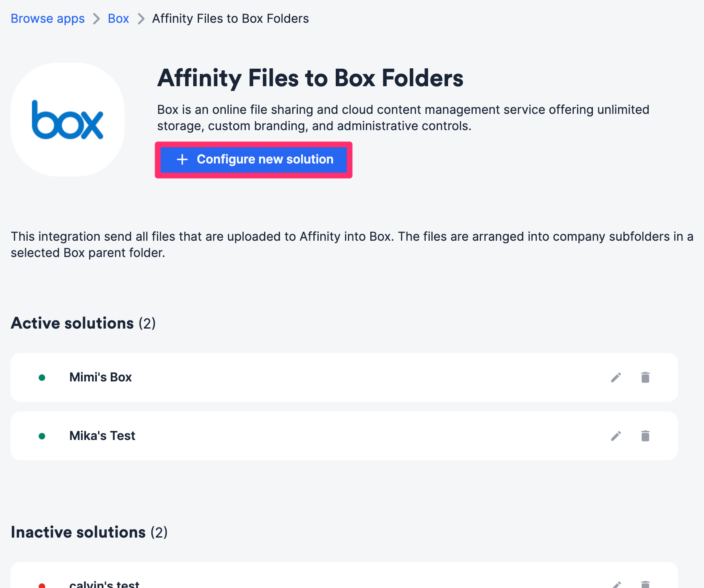The width and height of the screenshot is (704, 588).
Task: Click the green status dot for Mimi's Box
Action: (x=42, y=377)
